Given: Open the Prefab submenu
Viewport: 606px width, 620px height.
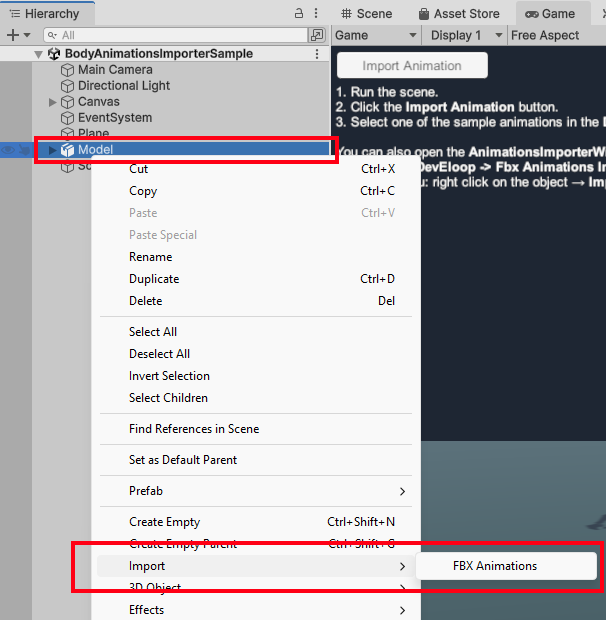Looking at the screenshot, I should (255, 491).
